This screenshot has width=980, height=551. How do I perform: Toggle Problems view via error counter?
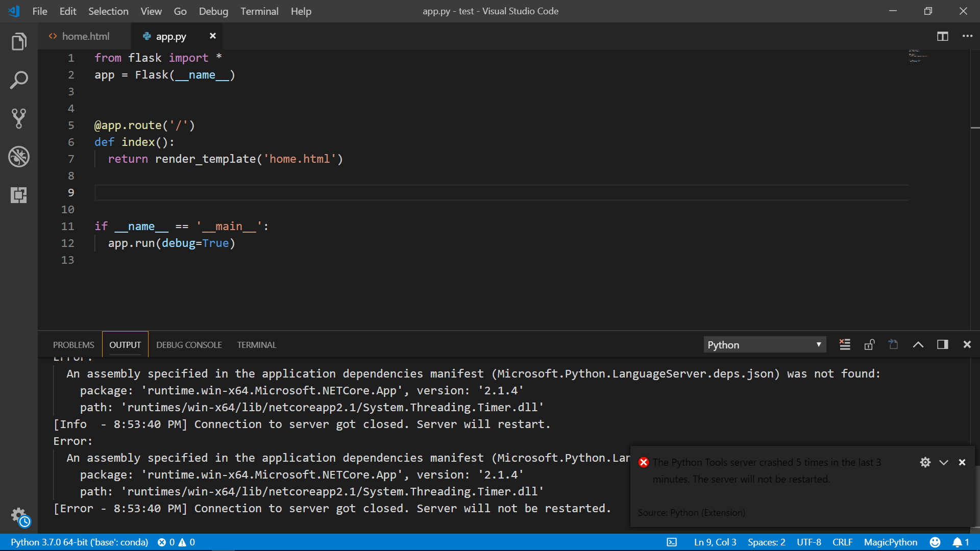click(x=176, y=542)
